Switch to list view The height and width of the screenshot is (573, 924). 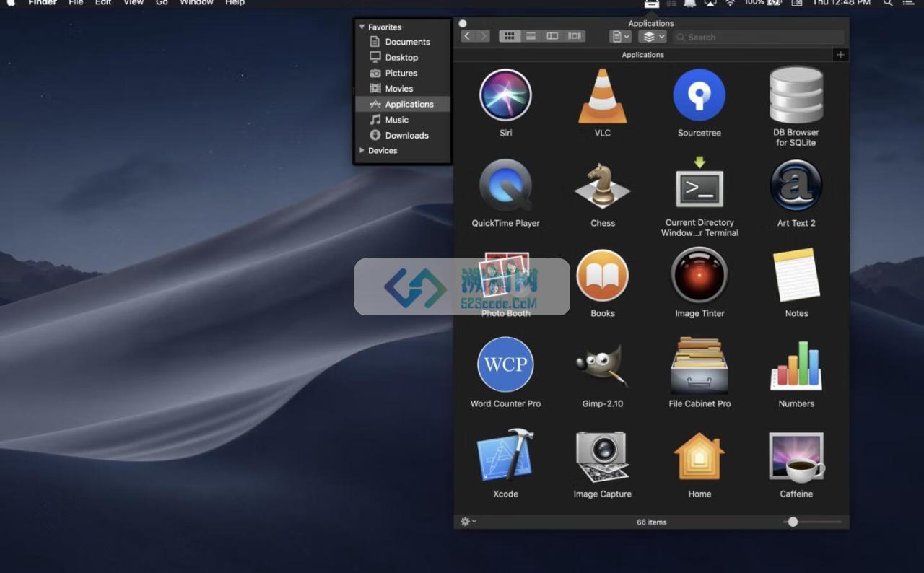(531, 36)
